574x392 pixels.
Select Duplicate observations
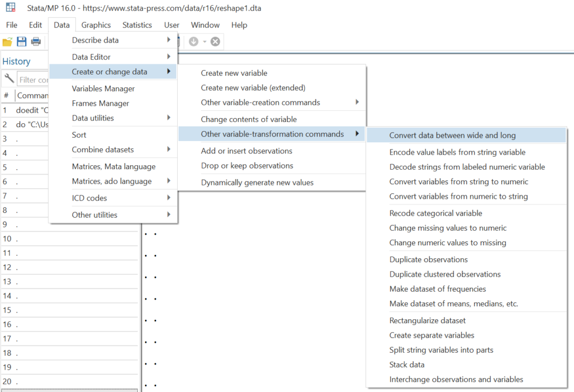click(466, 260)
